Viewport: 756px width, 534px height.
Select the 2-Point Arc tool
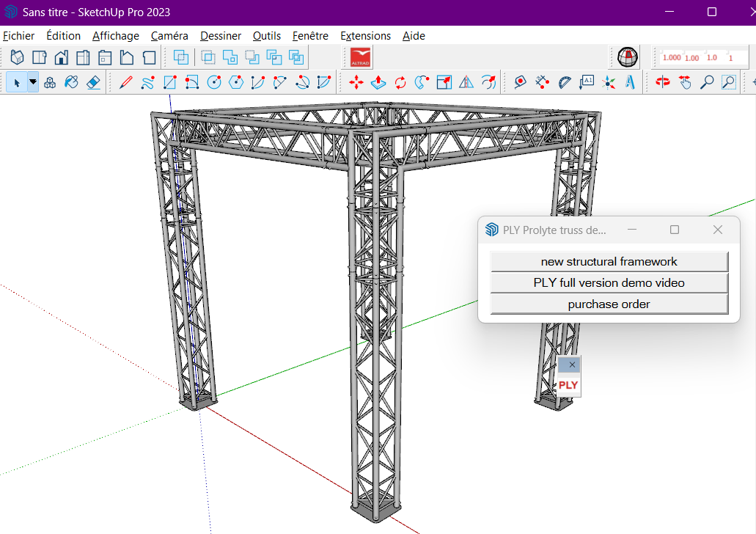pyautogui.click(x=279, y=82)
